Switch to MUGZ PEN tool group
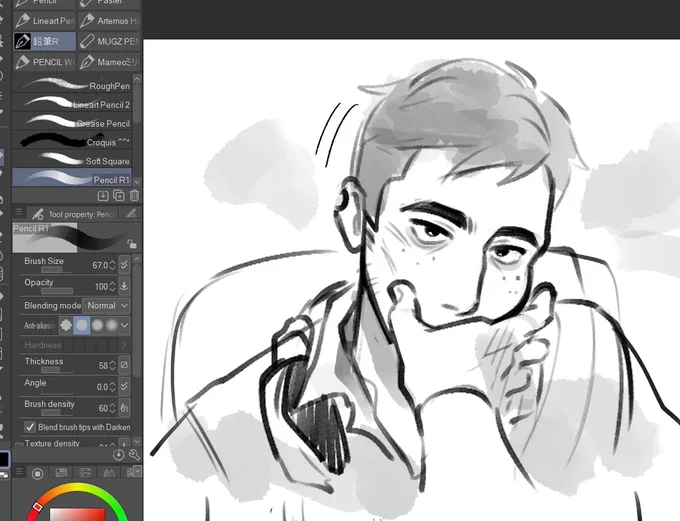This screenshot has width=680, height=521. [109, 41]
